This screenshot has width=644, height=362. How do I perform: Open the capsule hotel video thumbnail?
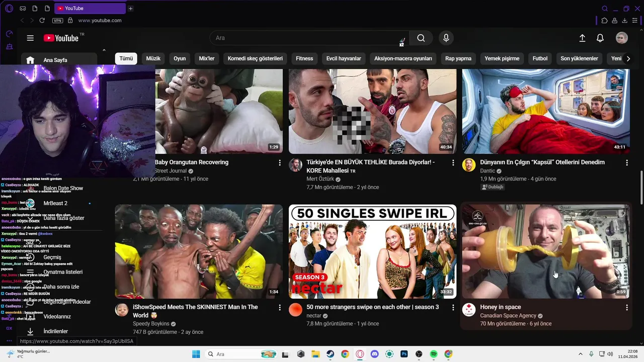coord(546,111)
